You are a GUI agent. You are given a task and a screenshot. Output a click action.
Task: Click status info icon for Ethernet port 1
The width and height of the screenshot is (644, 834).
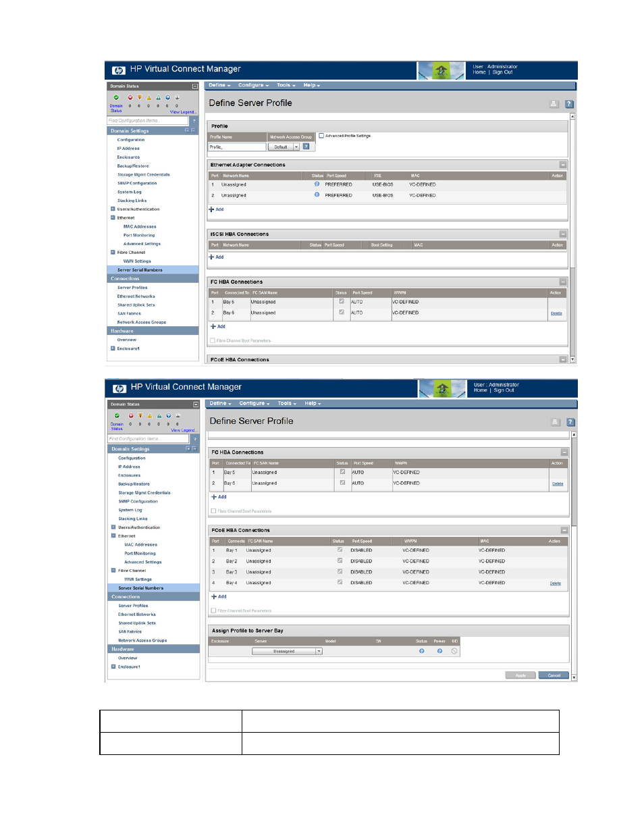tap(317, 184)
